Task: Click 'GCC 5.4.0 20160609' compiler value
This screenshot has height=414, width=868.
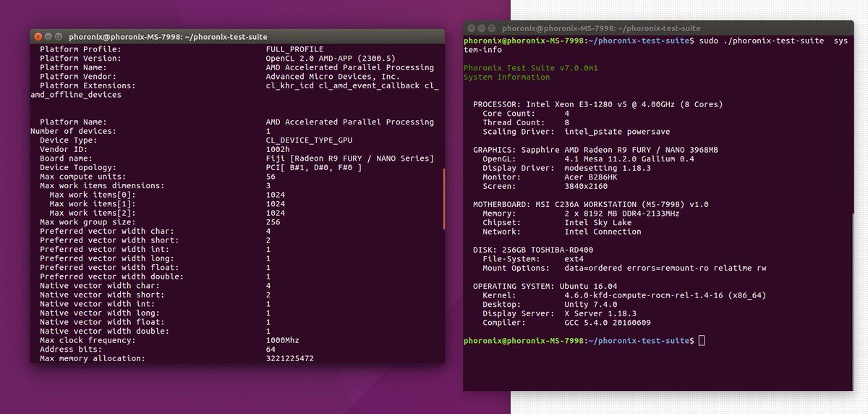Action: coord(608,322)
